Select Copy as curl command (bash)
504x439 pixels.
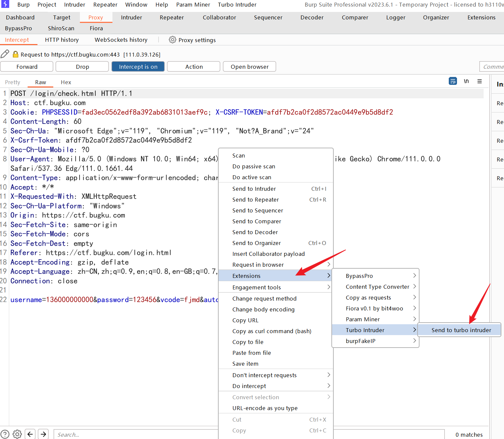pos(276,331)
